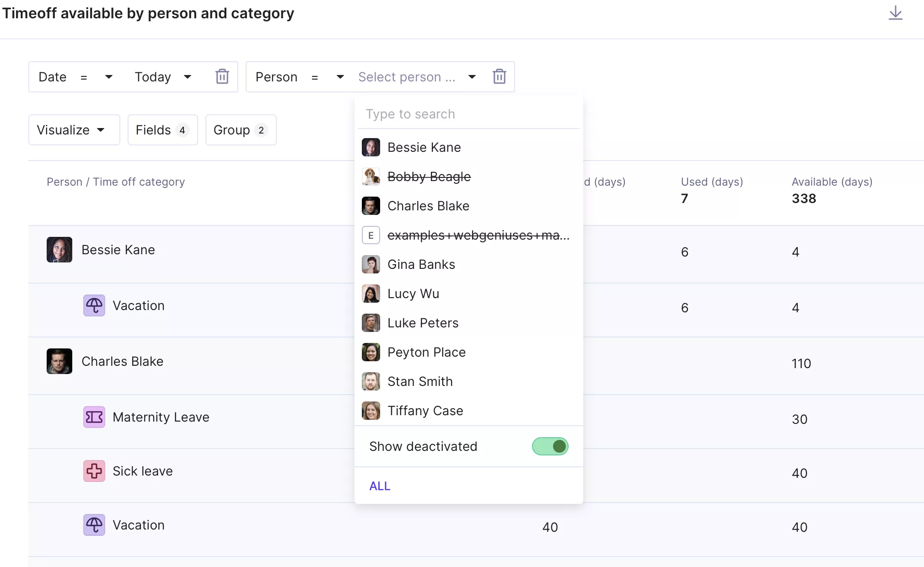Screen dimensions: 924x567
Task: Select the E avatar for examples+webgeniuses entry
Action: coord(371,235)
